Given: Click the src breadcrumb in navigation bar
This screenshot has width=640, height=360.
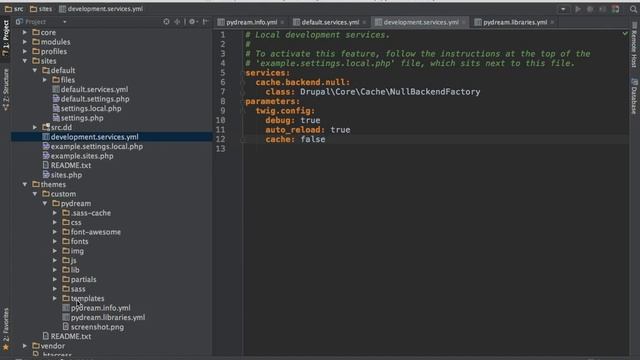Looking at the screenshot, I should (14, 9).
